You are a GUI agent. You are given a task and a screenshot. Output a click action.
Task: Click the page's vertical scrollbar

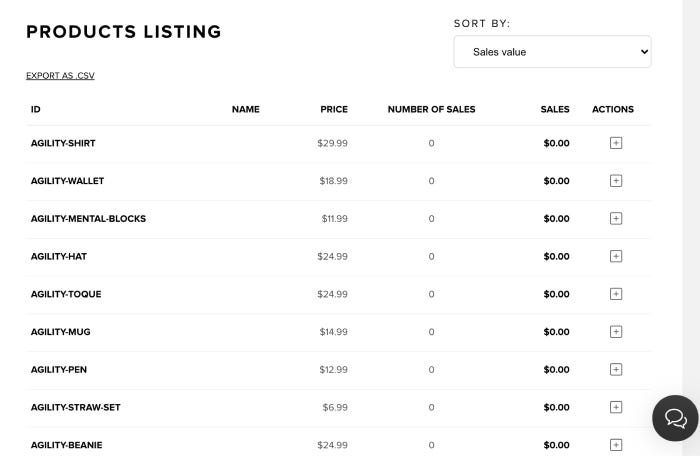click(691, 200)
